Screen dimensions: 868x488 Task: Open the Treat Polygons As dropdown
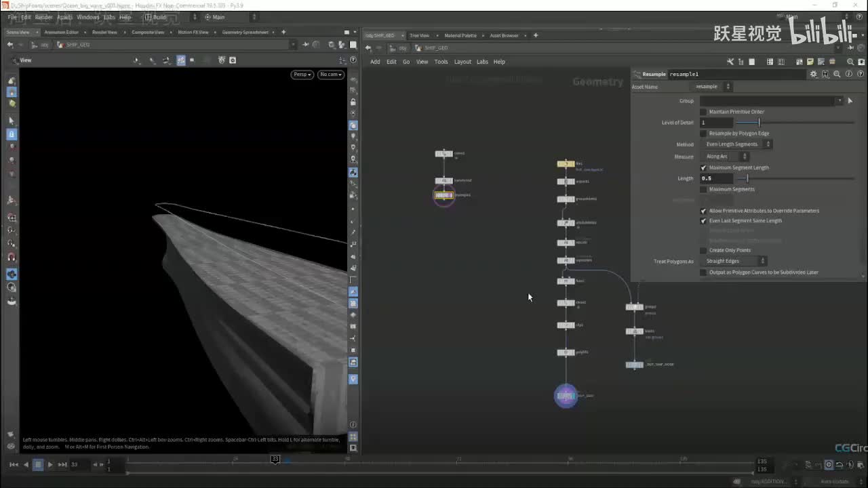click(x=734, y=261)
